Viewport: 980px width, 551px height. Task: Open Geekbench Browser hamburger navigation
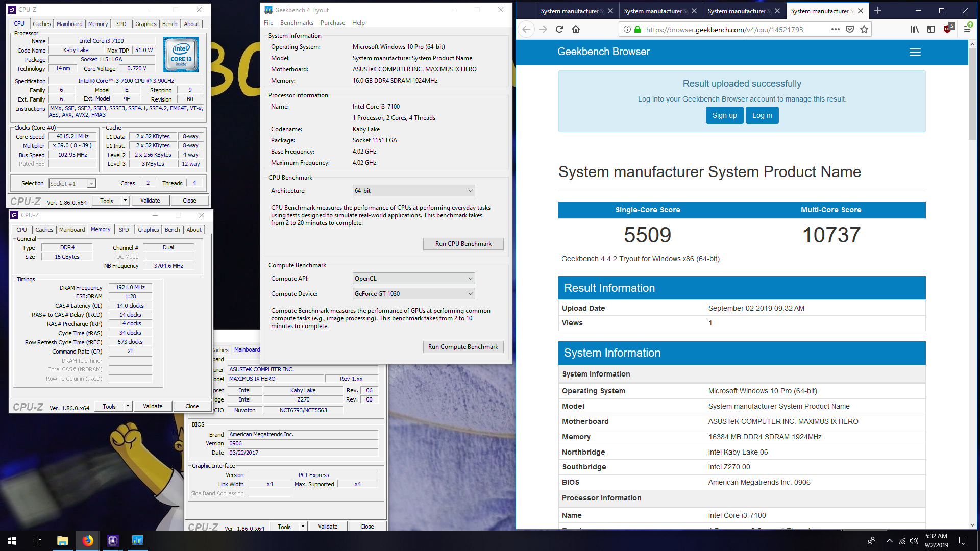coord(915,52)
